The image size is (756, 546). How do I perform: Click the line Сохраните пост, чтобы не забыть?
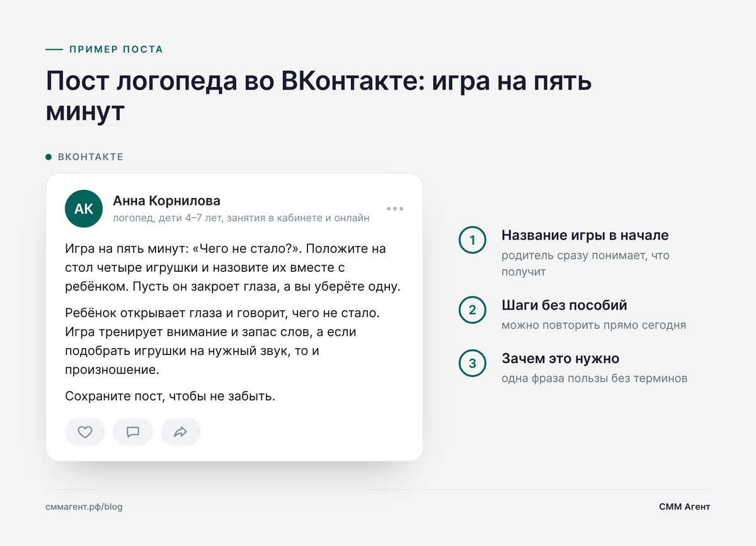170,397
